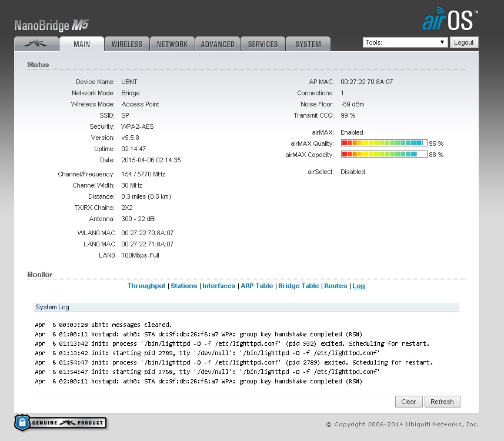
Task: View the Interfaces monitor
Action: point(219,286)
